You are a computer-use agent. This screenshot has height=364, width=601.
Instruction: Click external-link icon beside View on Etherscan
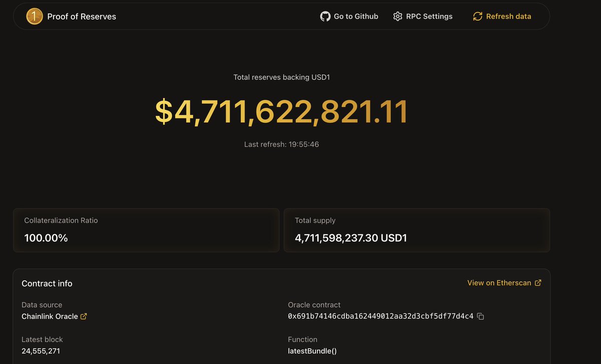click(x=538, y=283)
